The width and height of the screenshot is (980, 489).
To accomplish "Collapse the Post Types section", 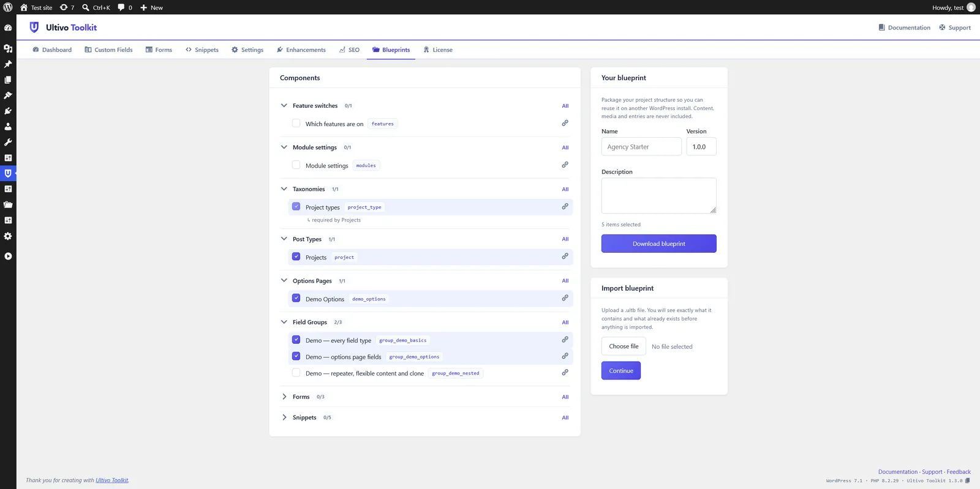I will (284, 239).
